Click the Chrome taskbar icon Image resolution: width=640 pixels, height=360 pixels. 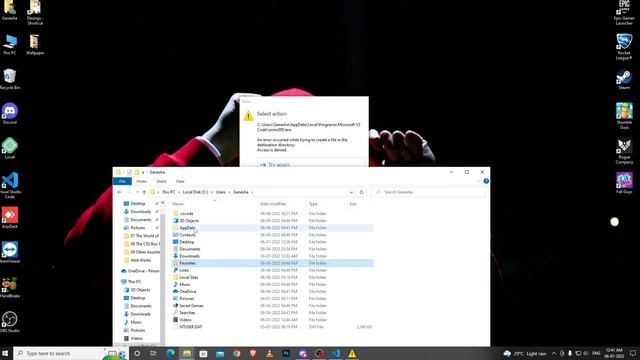(237, 353)
